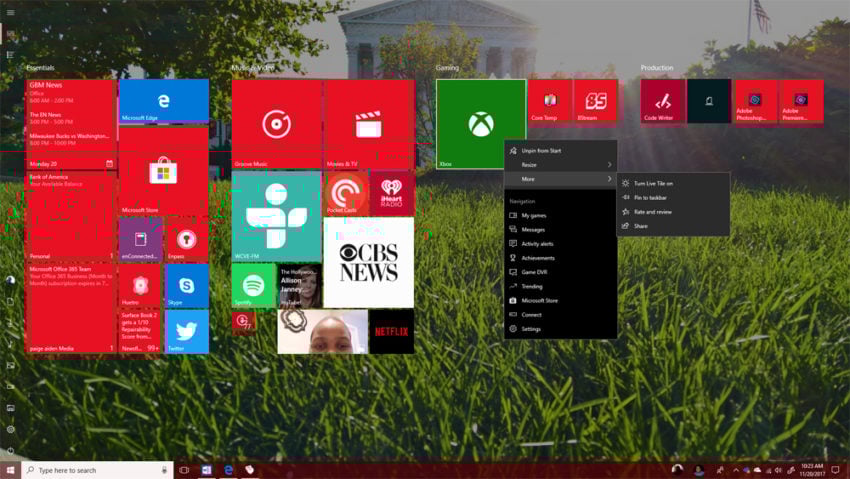
Task: Open the Microsoft Office 365 Team mail tile
Action: coord(71,309)
